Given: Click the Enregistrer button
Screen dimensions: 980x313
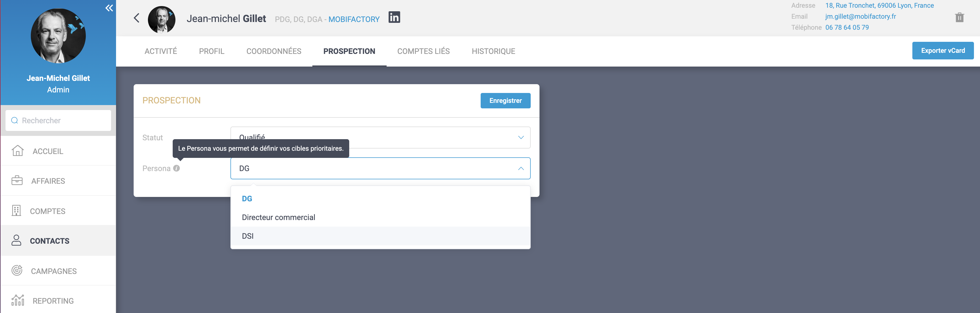Looking at the screenshot, I should (505, 101).
